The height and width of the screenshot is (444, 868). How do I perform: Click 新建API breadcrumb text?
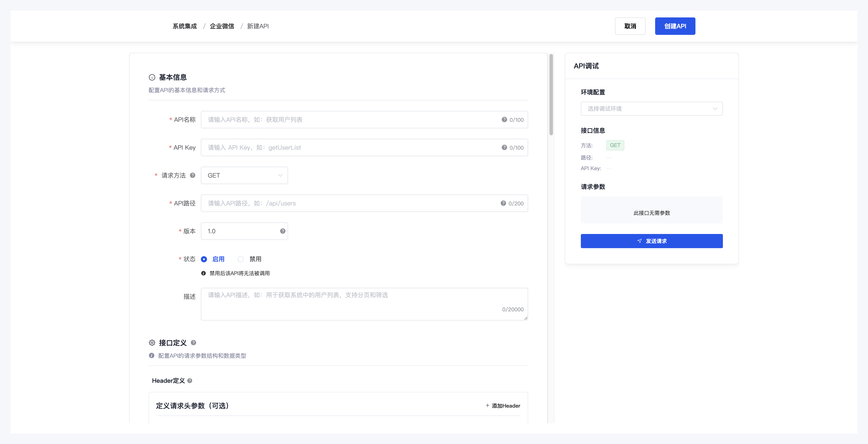click(258, 26)
